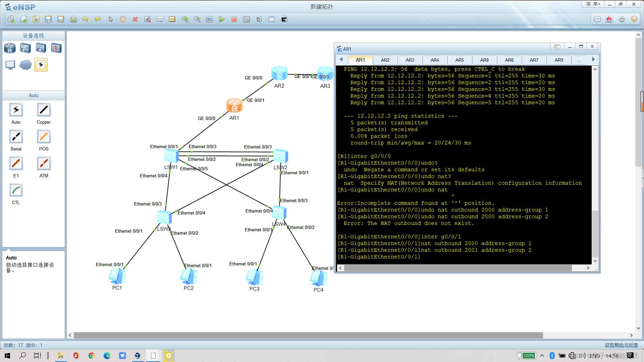Choose the Copper cable type
The image size is (644, 362).
click(44, 110)
